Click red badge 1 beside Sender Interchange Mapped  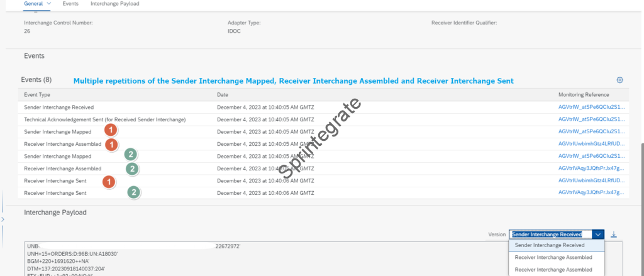111,131
